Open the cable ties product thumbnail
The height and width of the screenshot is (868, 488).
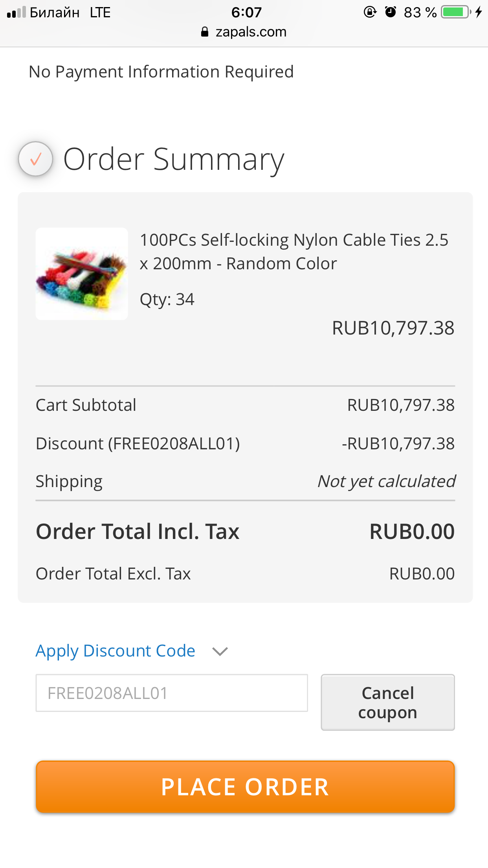(82, 274)
